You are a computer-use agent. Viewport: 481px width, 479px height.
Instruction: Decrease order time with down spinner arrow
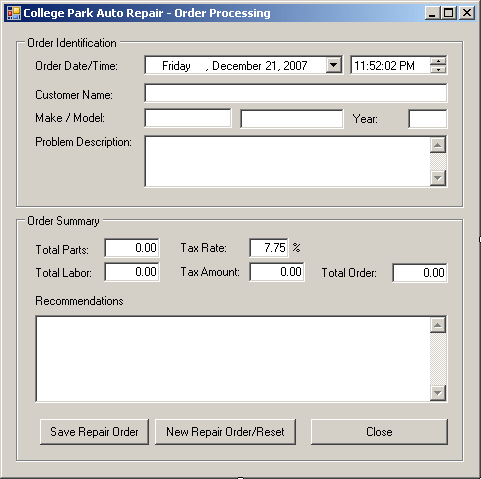click(438, 69)
